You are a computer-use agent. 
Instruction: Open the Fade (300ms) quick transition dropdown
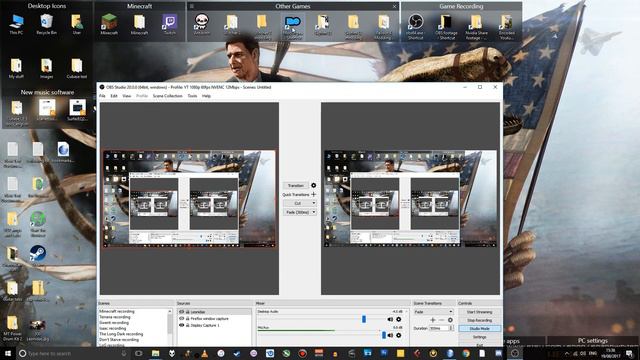click(x=300, y=212)
